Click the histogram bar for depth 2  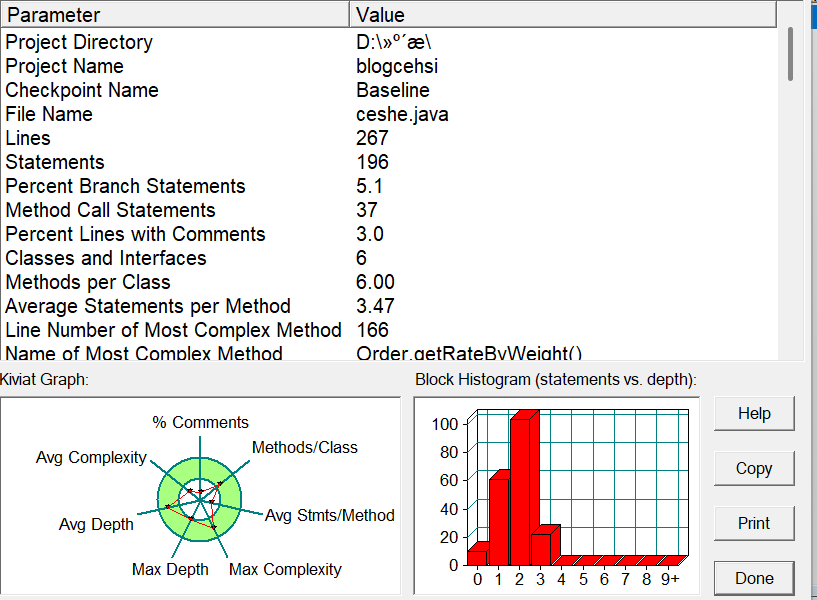coord(521,492)
